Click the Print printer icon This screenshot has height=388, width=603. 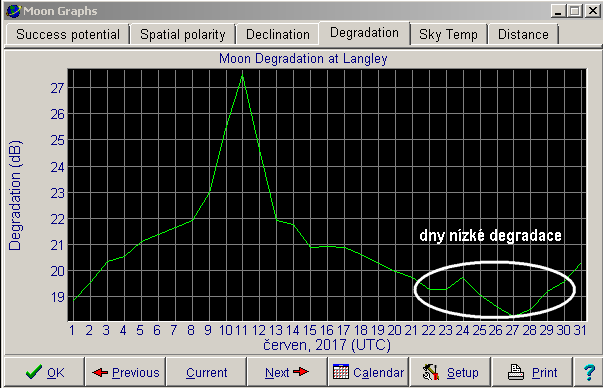pos(516,372)
